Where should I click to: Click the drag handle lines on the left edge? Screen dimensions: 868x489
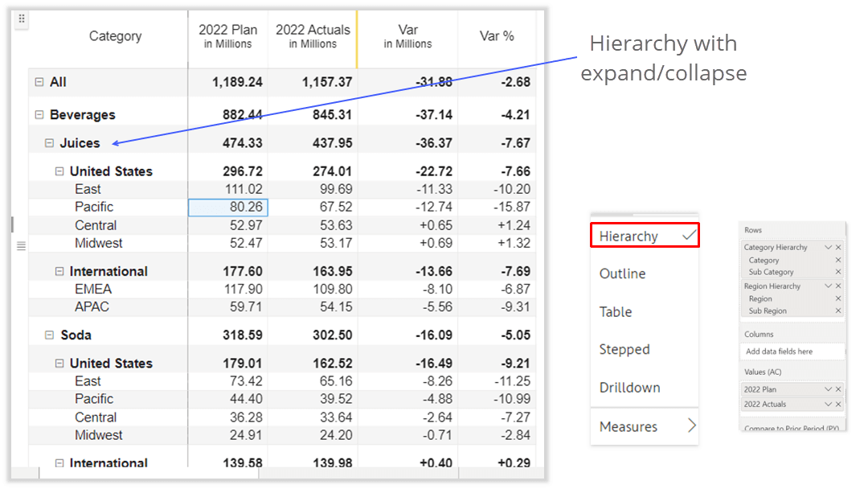tap(21, 245)
